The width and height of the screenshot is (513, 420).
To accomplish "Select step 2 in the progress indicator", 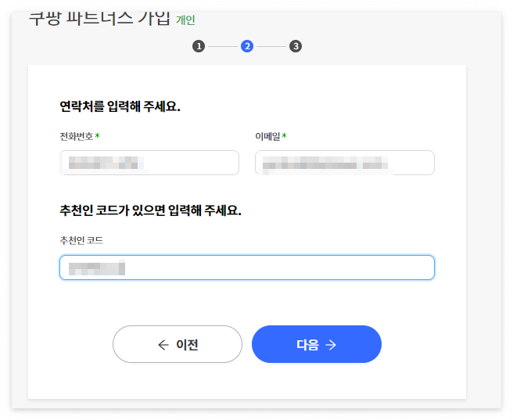I will coord(247,46).
